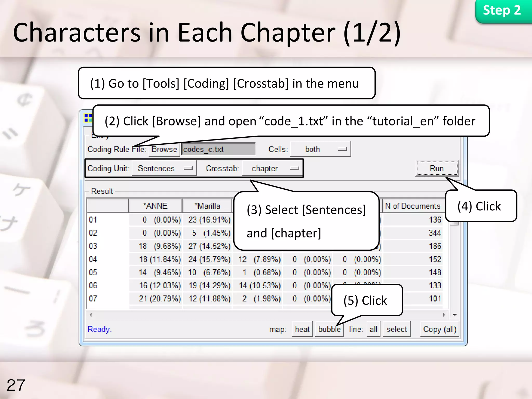Click right arrow of horizontal scrollbar
Image resolution: width=532 pixels, height=399 pixels.
tap(444, 315)
